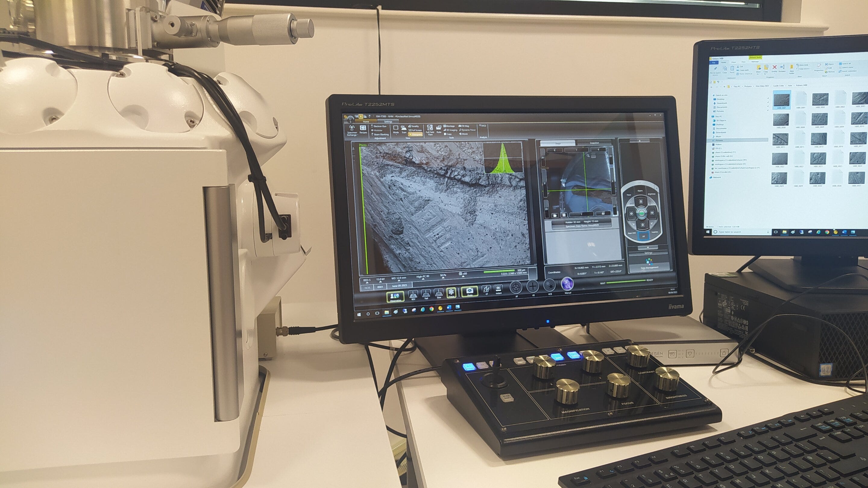This screenshot has width=868, height=488.
Task: Start the Movie recording tool
Action: click(x=463, y=134)
